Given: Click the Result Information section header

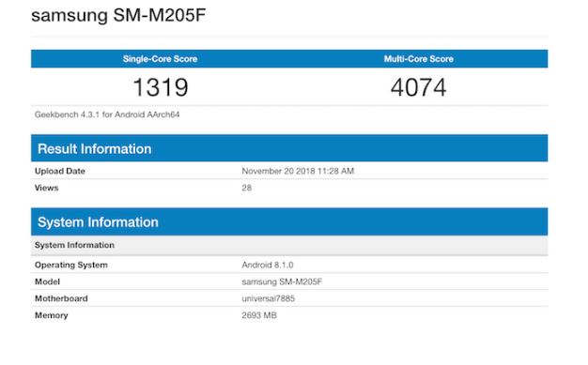Looking at the screenshot, I should 289,148.
